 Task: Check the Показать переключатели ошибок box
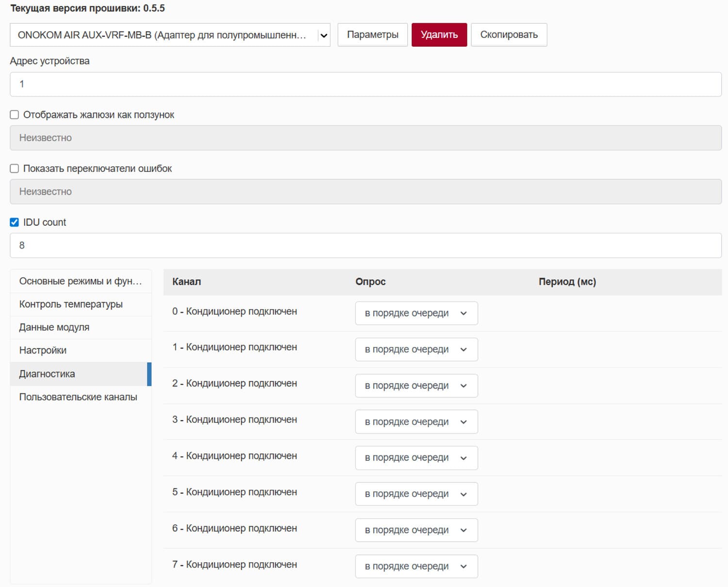tap(15, 168)
